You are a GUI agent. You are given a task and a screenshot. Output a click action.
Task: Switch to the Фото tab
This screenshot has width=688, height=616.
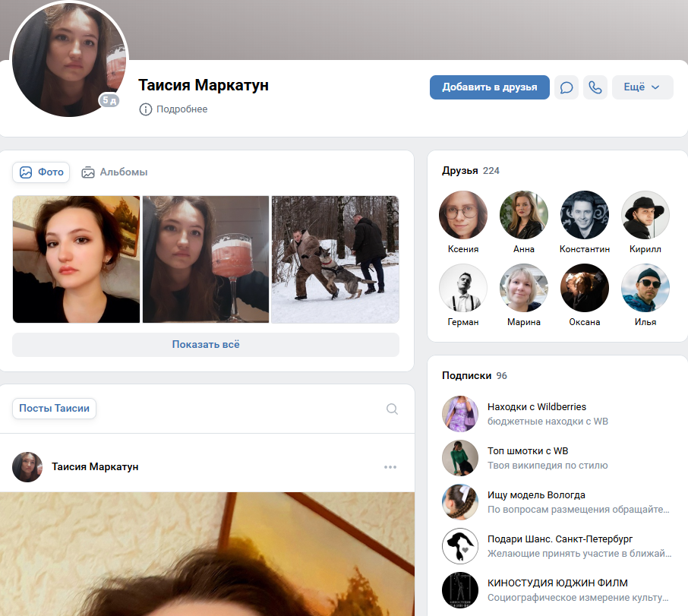[x=41, y=172]
